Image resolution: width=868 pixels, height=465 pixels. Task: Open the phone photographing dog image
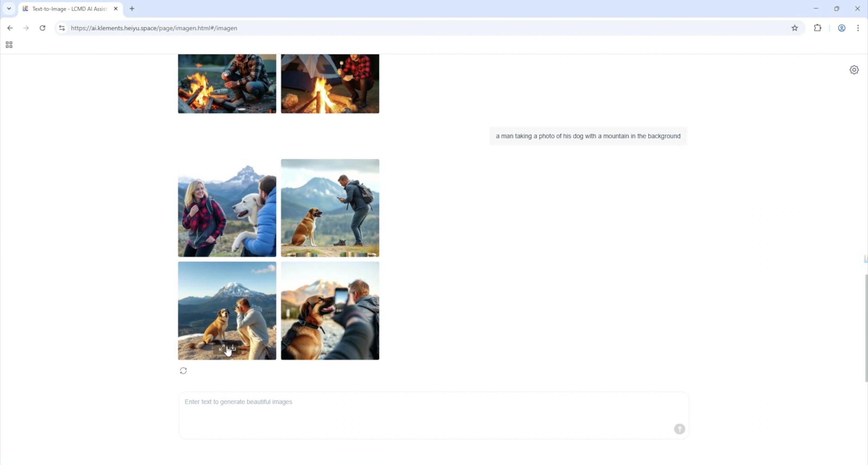coord(330,310)
